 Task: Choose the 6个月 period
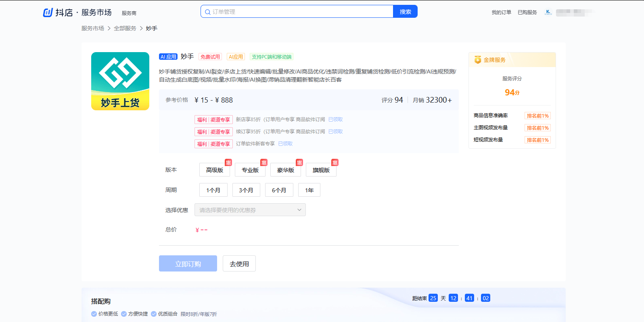[x=279, y=190]
